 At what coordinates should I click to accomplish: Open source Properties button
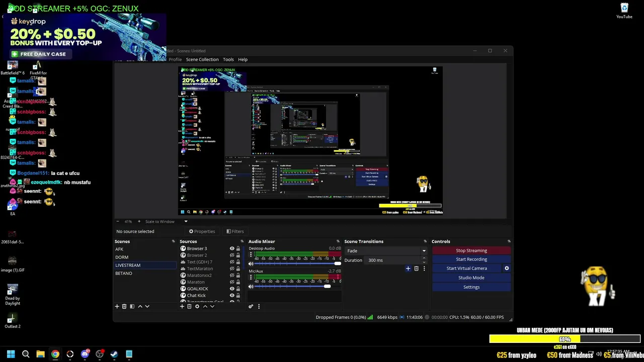pyautogui.click(x=202, y=231)
